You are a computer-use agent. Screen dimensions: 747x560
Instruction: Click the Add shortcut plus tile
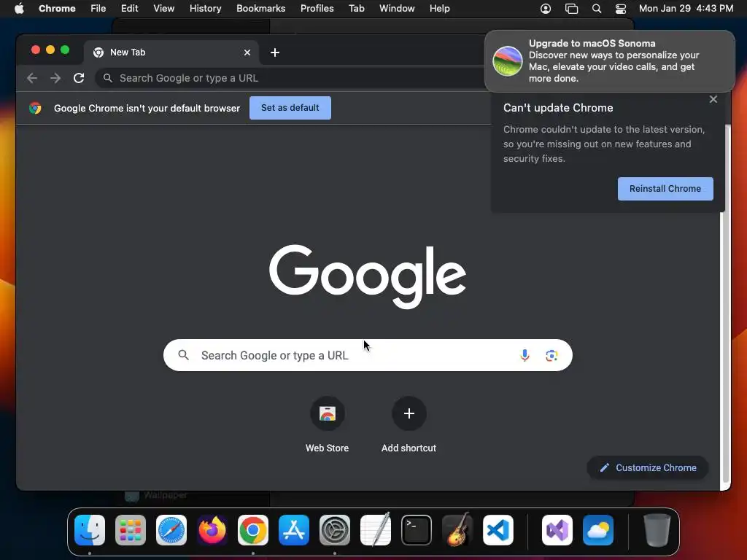[x=409, y=413]
